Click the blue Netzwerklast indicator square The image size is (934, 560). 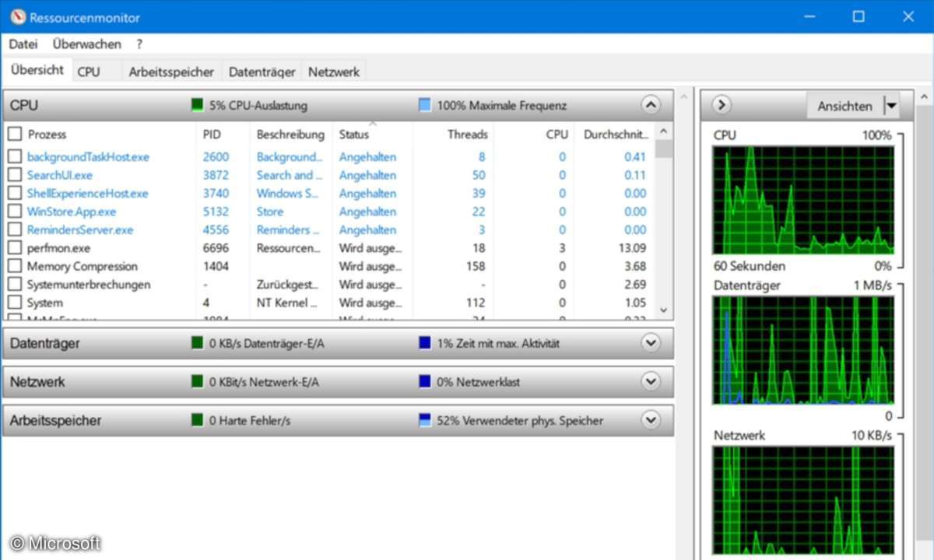[424, 382]
